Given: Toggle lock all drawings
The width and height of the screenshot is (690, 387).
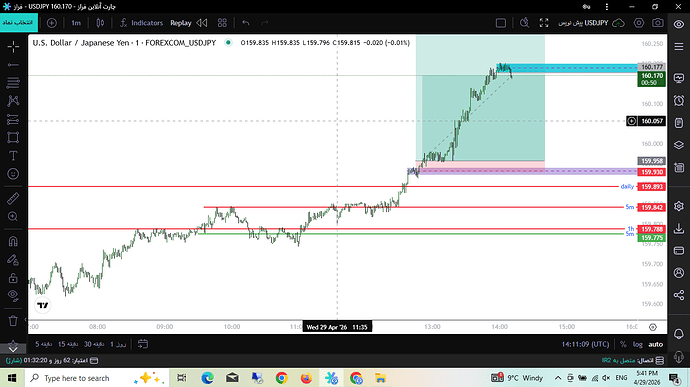Looking at the screenshot, I should tap(13, 278).
